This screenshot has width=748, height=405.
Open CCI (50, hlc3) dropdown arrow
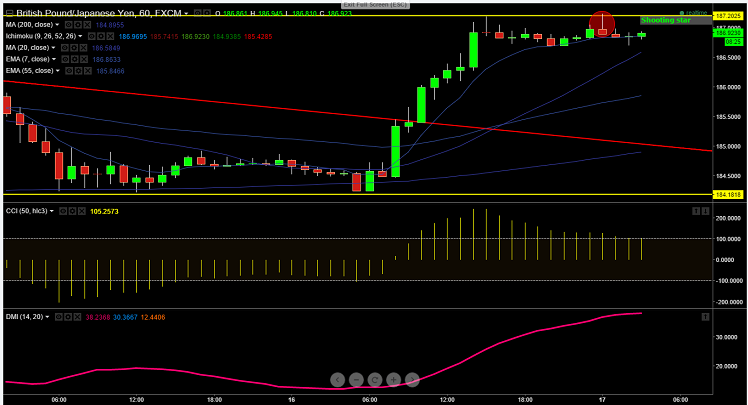[52, 211]
